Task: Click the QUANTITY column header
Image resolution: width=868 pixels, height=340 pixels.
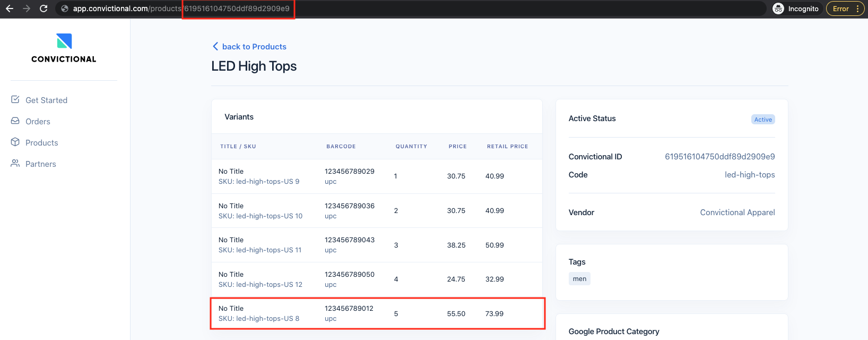Action: (411, 147)
